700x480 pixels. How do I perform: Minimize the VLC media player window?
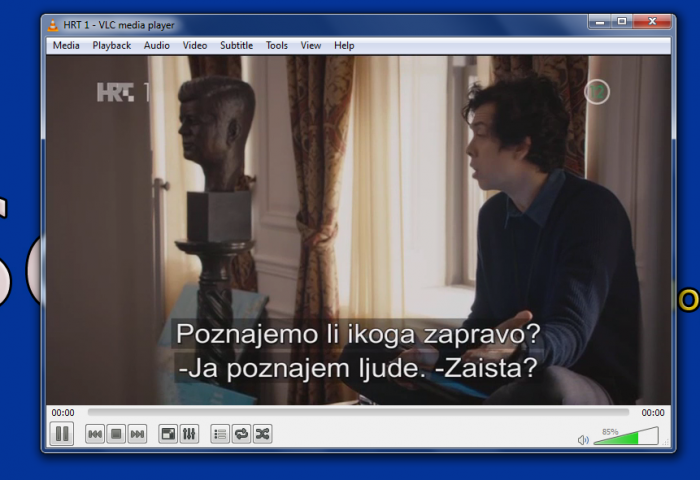pyautogui.click(x=600, y=21)
